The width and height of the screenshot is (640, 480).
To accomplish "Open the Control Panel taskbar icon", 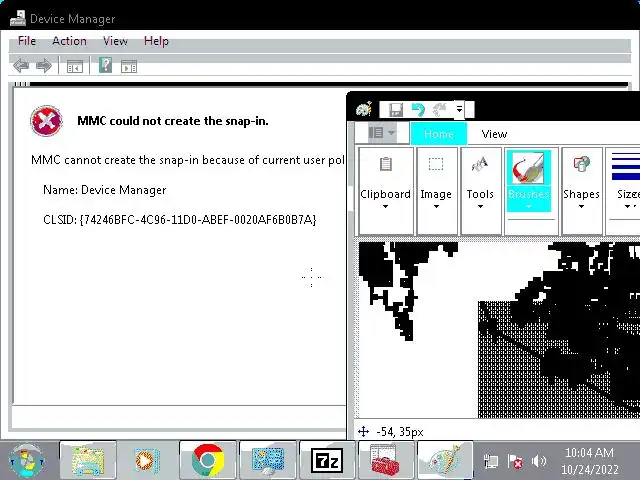I will pos(268,461).
